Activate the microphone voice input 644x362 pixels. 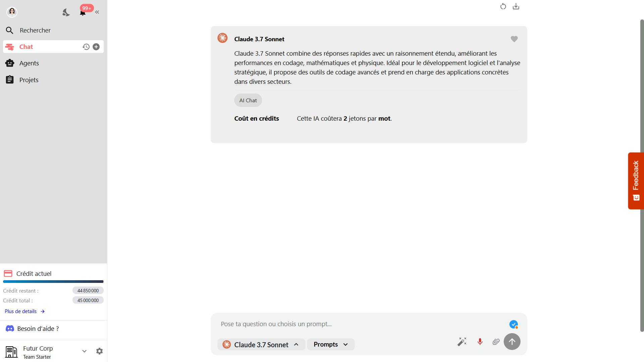coord(480,342)
